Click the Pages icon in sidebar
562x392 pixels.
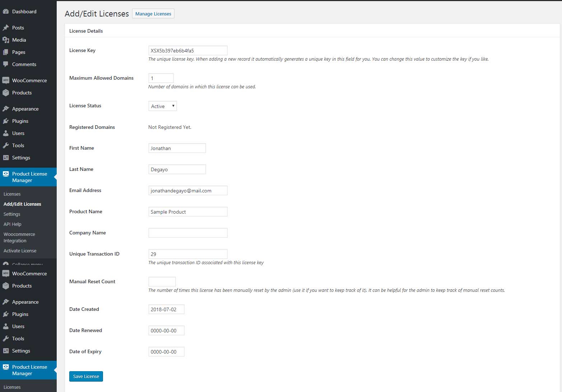(x=6, y=52)
